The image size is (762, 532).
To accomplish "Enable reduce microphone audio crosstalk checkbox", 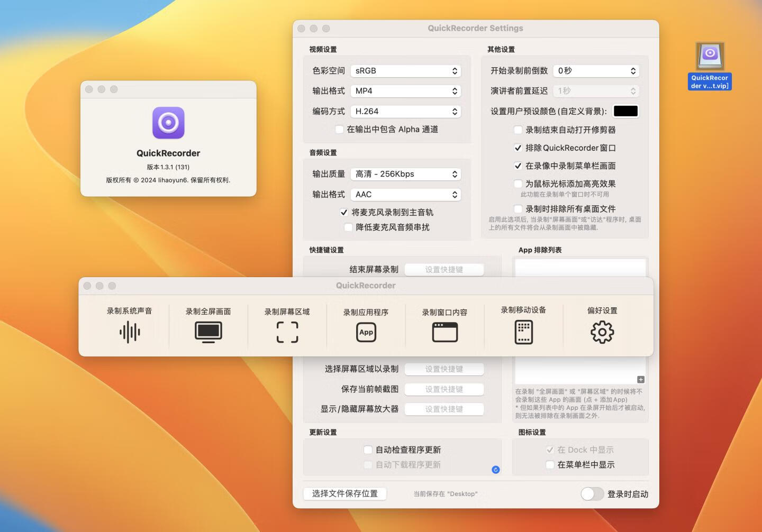I will [348, 227].
